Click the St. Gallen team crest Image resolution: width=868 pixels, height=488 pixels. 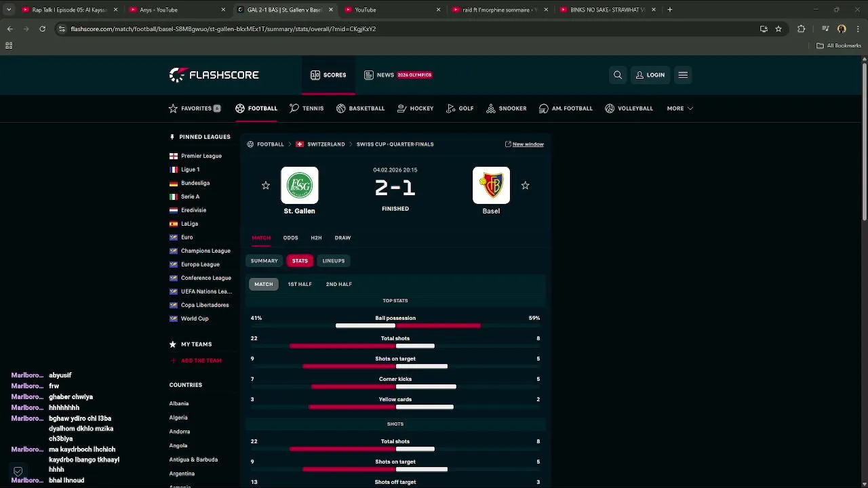click(299, 186)
